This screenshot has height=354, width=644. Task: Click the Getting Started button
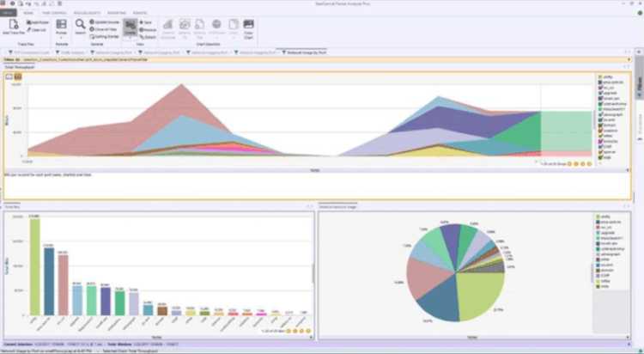pyautogui.click(x=104, y=37)
